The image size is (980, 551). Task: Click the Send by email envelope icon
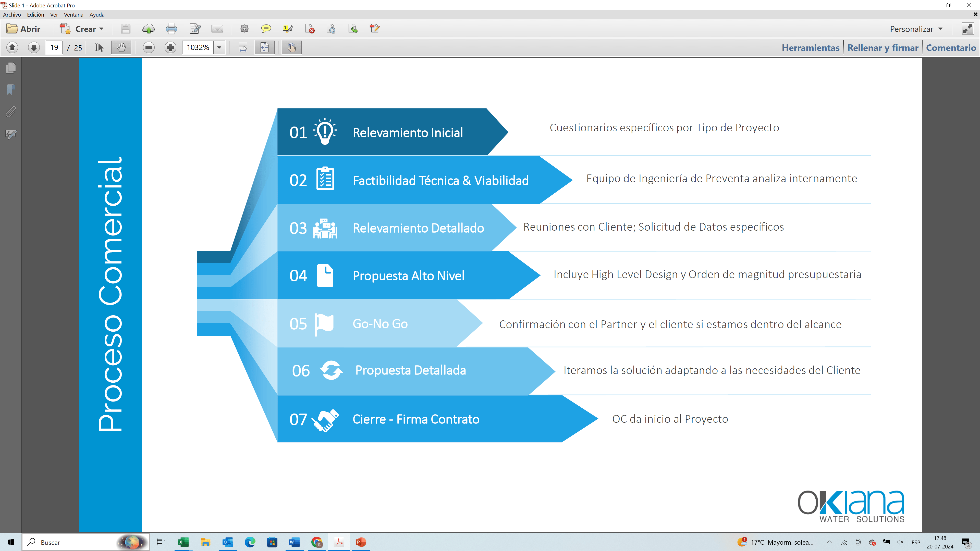point(217,29)
